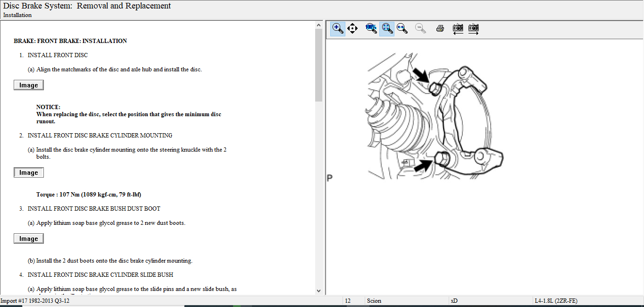This screenshot has height=307, width=644.
Task: Print the brake diagram image
Action: (x=440, y=28)
